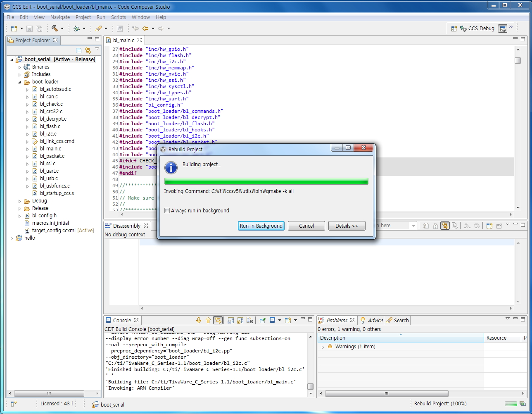Click Cancel in Rebuild Project dialog

[x=306, y=226]
